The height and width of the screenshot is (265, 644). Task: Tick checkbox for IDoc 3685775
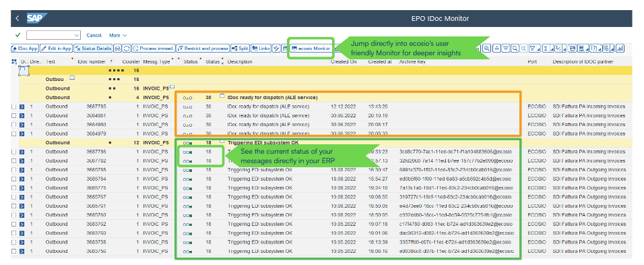coord(14,188)
